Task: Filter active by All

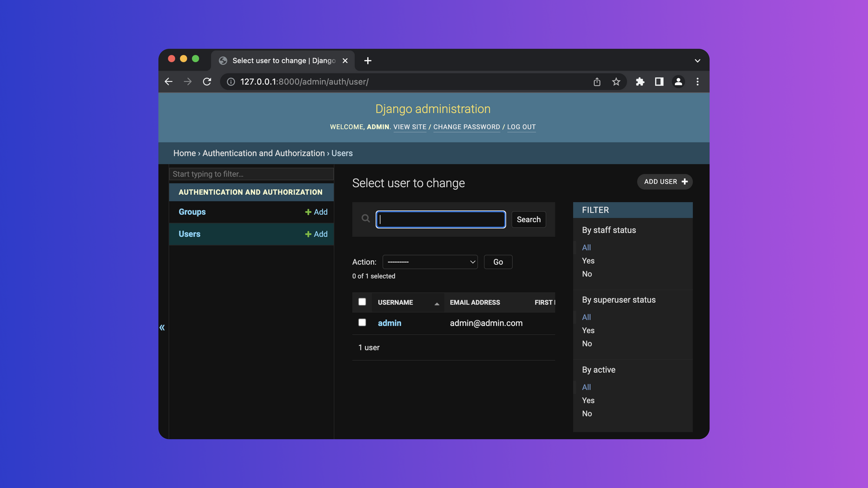Action: 586,387
